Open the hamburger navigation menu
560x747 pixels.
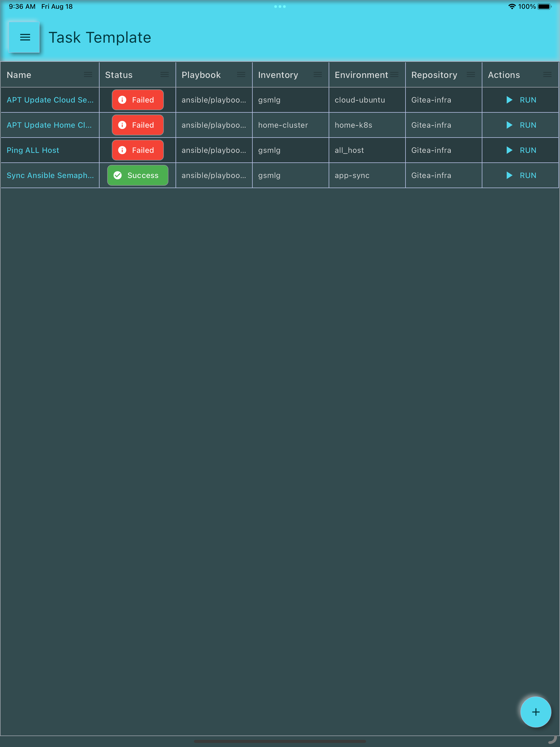[x=25, y=37]
